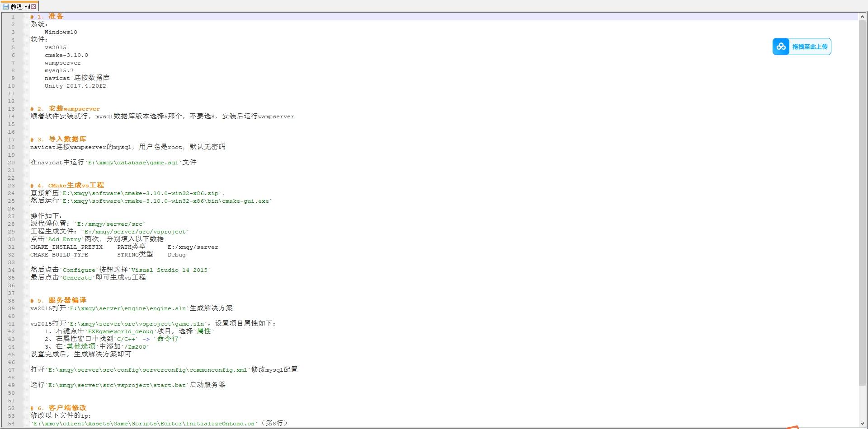Screen dimensions: 868x429
Task: Click the line '设置完成后,生成解决方案即可'
Action: [80, 354]
